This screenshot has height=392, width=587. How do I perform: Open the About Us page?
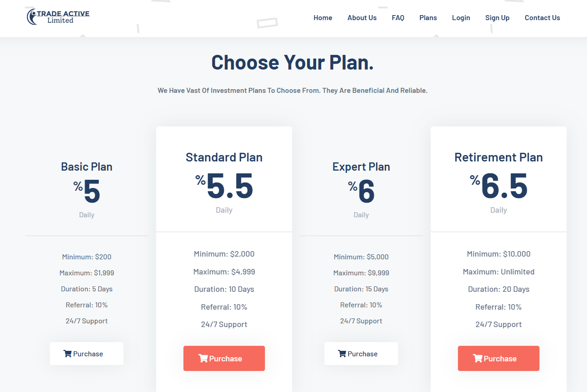pyautogui.click(x=362, y=18)
